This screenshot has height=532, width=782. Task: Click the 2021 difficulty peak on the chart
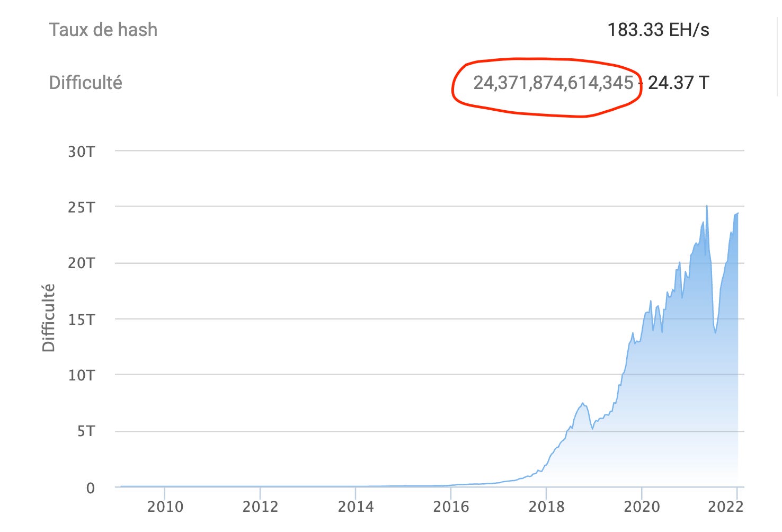707,206
